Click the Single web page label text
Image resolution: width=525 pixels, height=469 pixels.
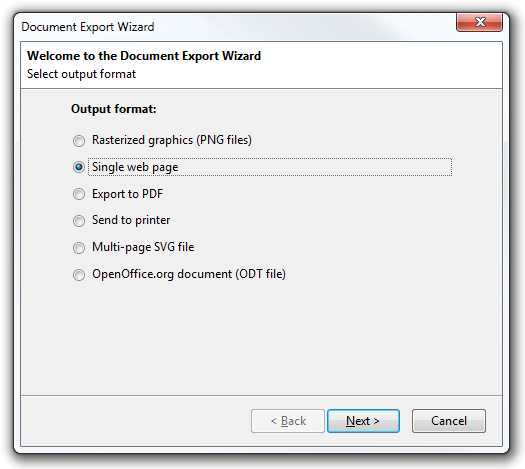(135, 167)
